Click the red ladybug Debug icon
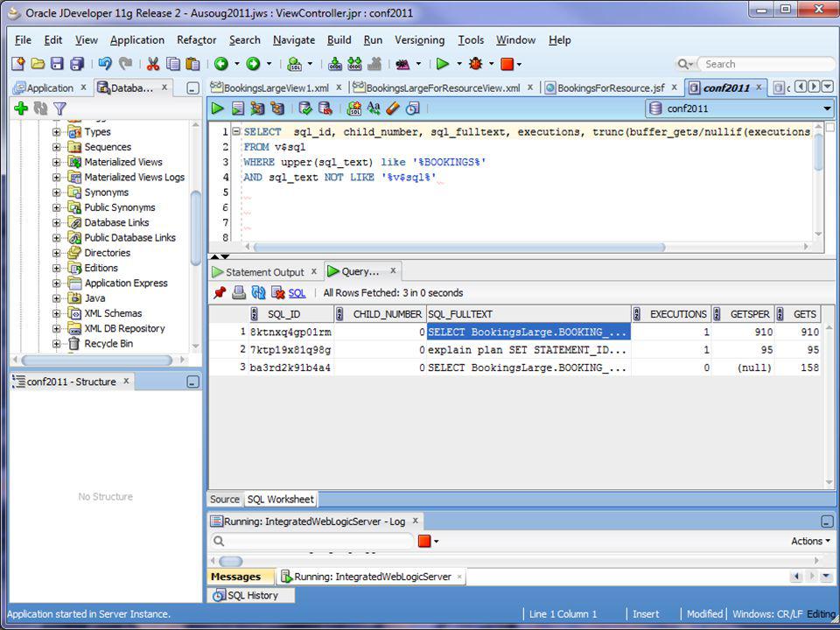The width and height of the screenshot is (840, 630). click(x=475, y=64)
